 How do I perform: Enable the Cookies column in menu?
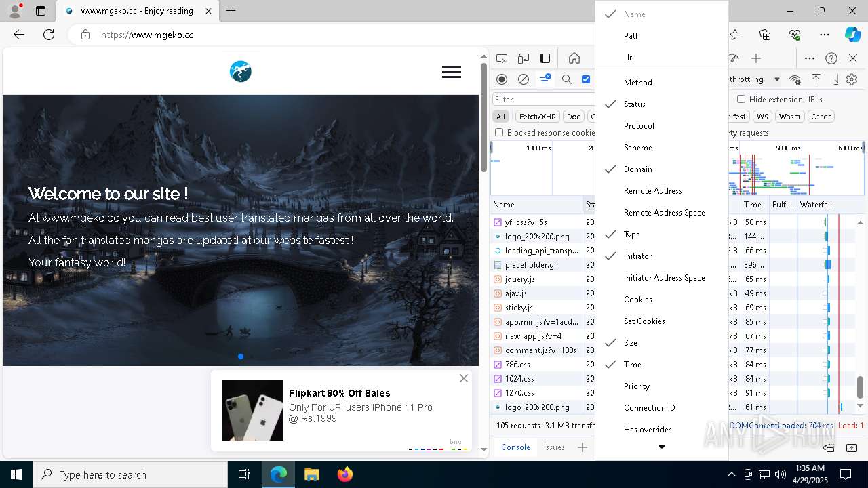coord(662,300)
